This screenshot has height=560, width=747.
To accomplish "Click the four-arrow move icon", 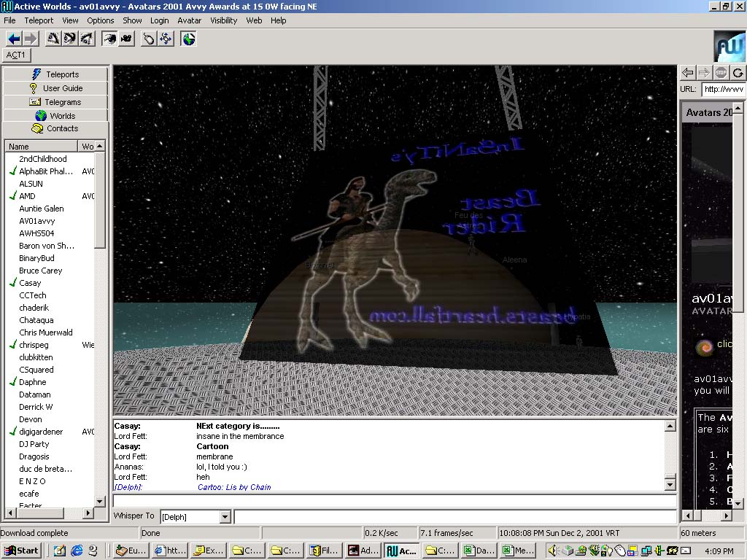I will (166, 39).
